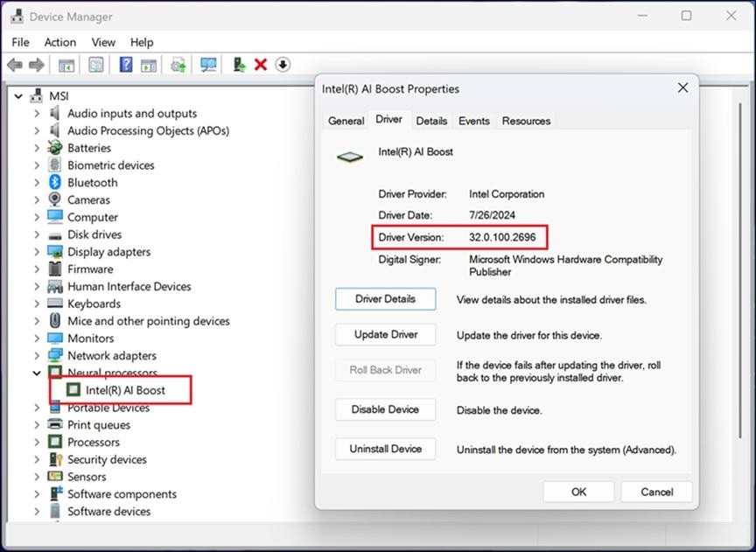Viewport: 756px width, 552px height.
Task: Open the View menu
Action: pos(103,42)
